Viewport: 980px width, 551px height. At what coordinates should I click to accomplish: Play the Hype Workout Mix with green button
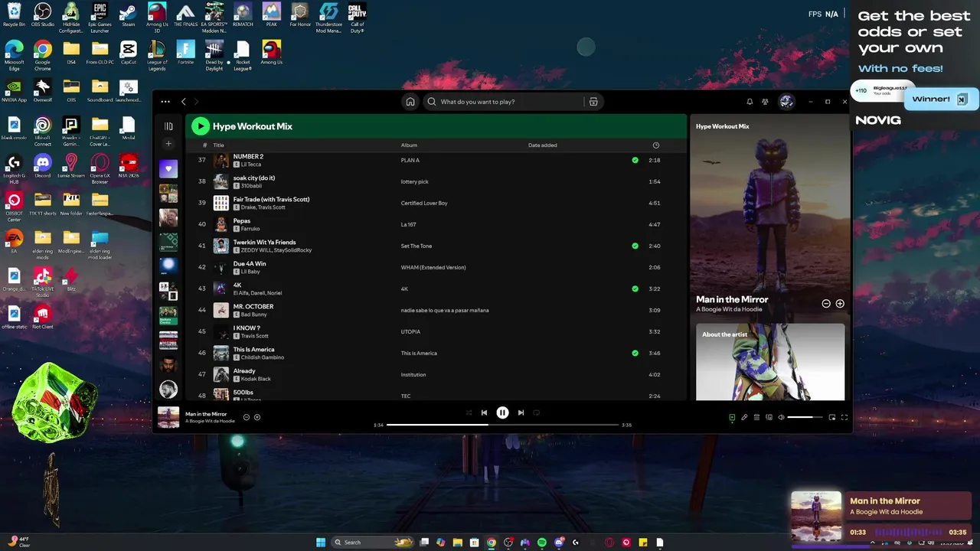coord(200,126)
